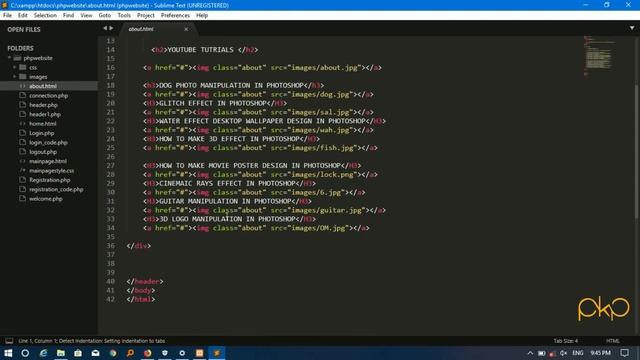Screen dimensions: 640x360
Task: Close the about.html tab
Action: tap(186, 29)
